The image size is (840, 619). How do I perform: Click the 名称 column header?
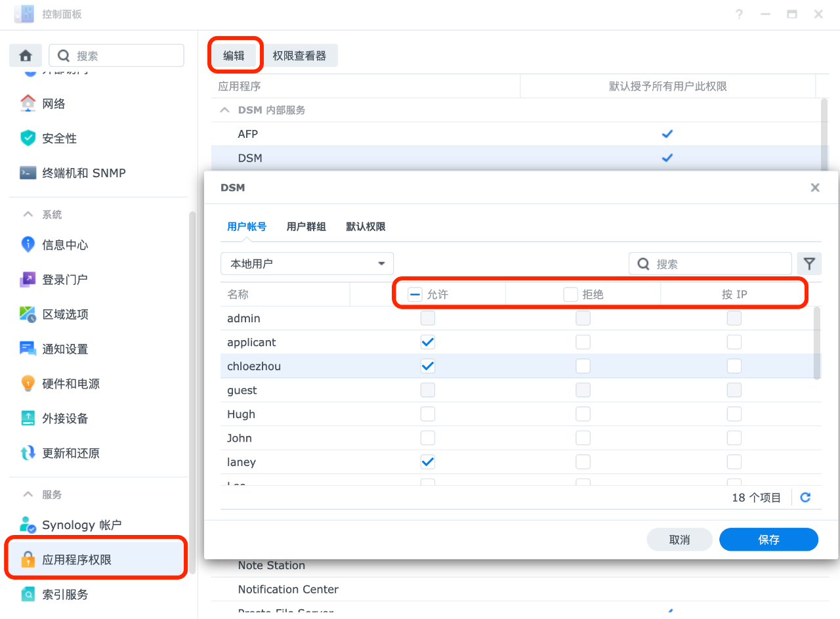tap(285, 295)
